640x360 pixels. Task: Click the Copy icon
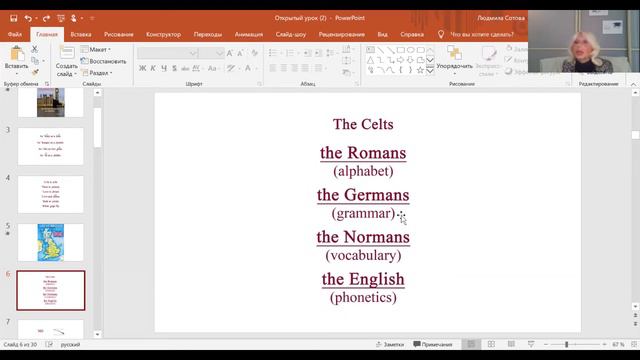35,61
